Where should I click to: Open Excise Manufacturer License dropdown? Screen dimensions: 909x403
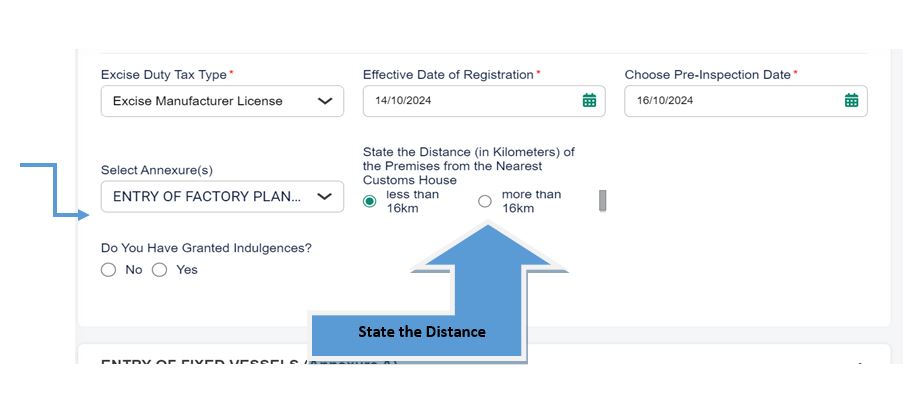click(x=222, y=101)
